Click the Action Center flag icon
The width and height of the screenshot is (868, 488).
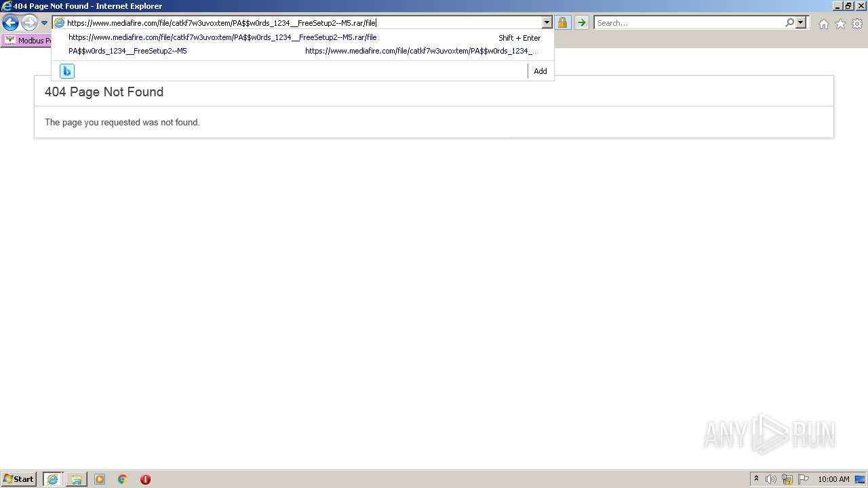pos(804,479)
